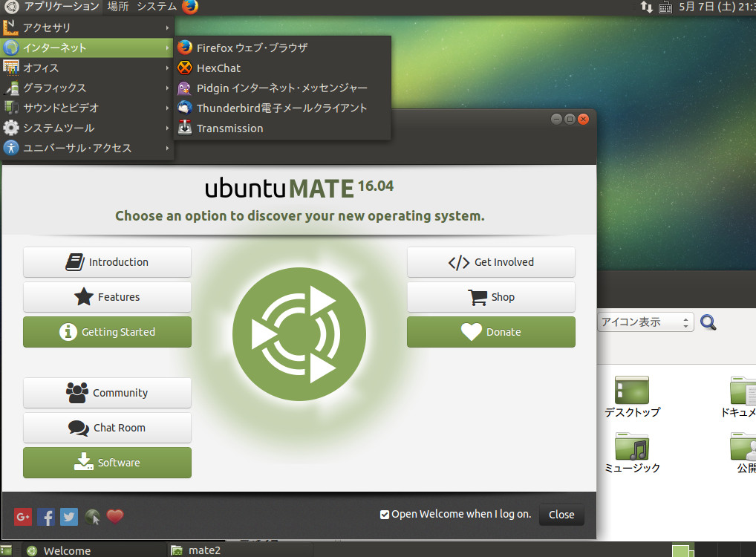Click the workspace switcher green square

(x=682, y=550)
